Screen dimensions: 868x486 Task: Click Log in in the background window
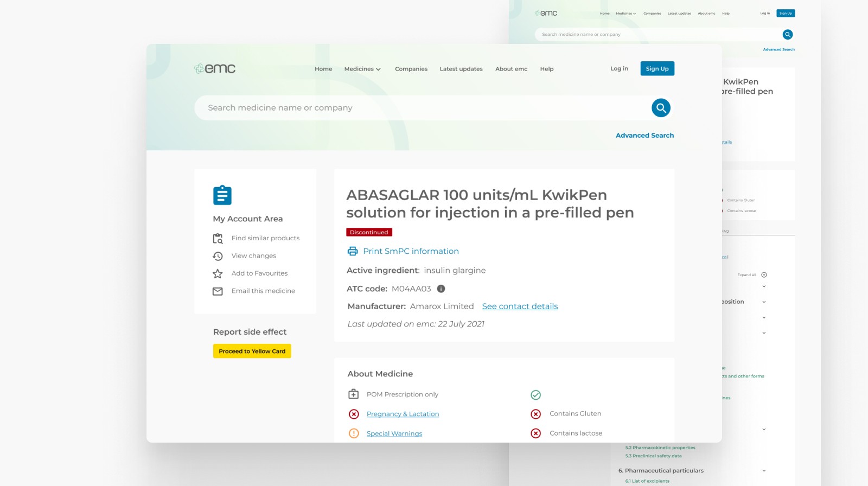coord(765,13)
